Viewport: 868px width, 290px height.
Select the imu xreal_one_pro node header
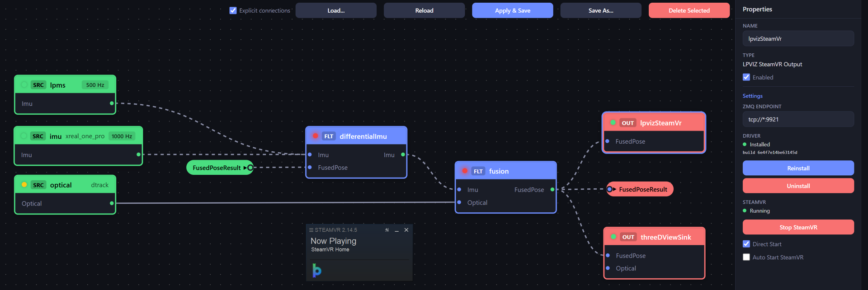[x=78, y=136]
